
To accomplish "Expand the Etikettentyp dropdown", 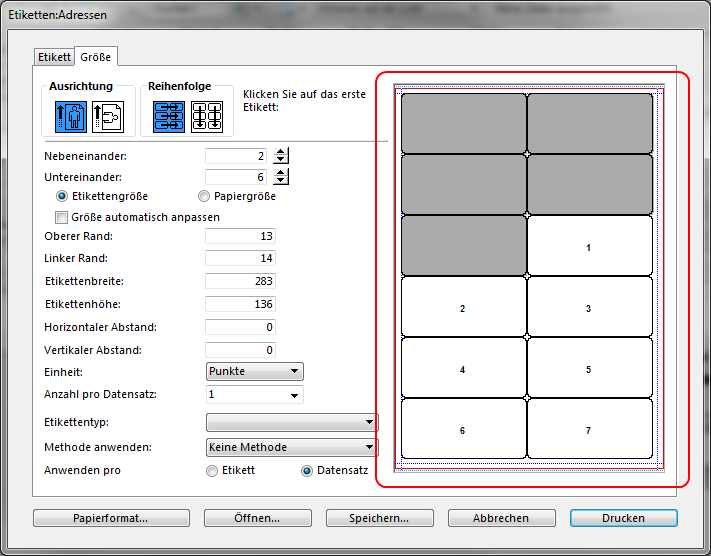I will coord(291,423).
